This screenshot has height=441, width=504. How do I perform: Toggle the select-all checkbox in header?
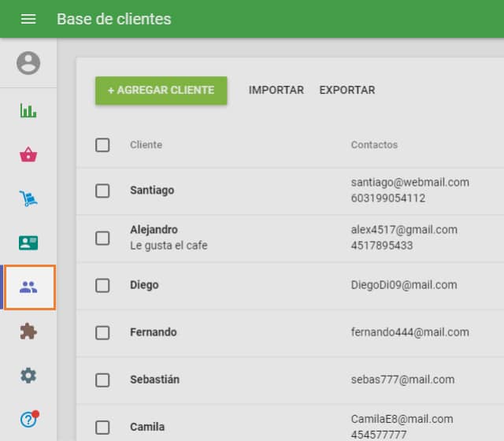click(x=102, y=145)
